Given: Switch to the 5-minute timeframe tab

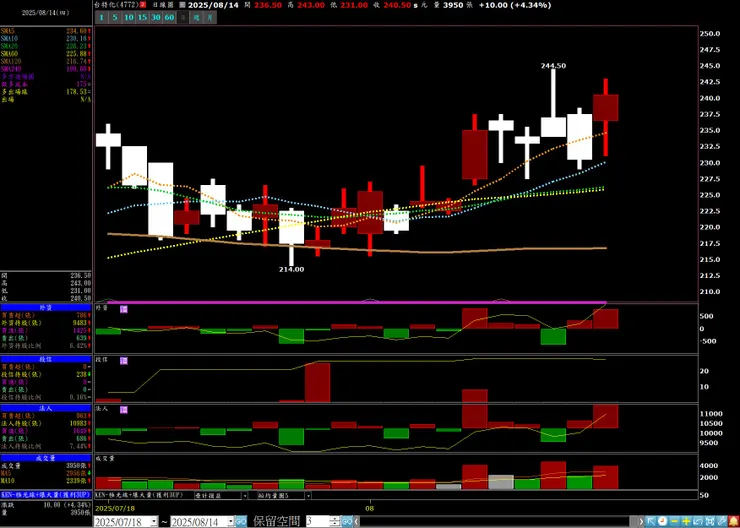Looking at the screenshot, I should point(115,17).
